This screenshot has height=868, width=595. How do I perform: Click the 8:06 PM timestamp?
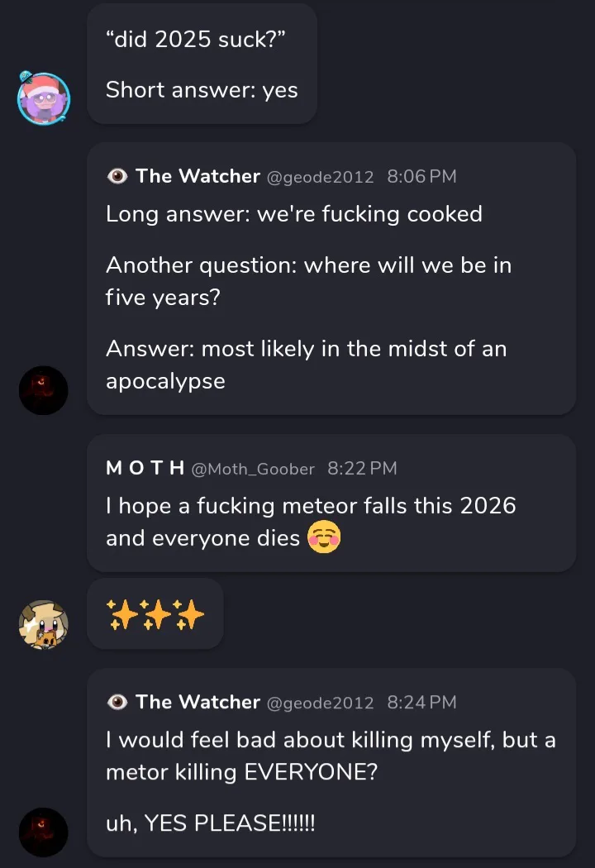[x=421, y=177]
